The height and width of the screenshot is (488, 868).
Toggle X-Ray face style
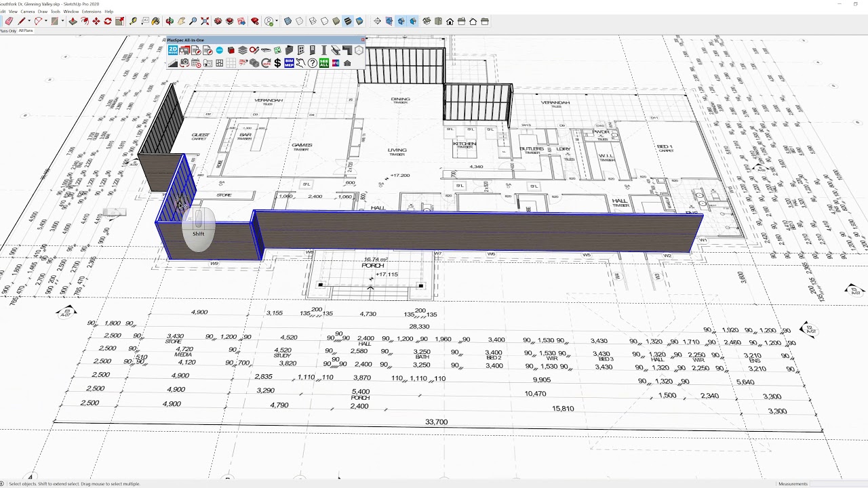288,21
